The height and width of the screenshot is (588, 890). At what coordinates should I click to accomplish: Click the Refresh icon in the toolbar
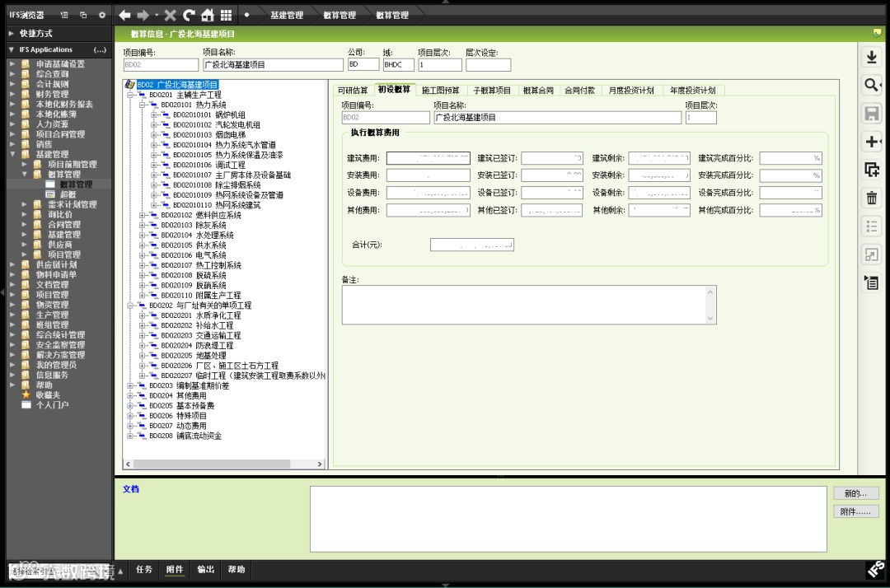tap(189, 15)
